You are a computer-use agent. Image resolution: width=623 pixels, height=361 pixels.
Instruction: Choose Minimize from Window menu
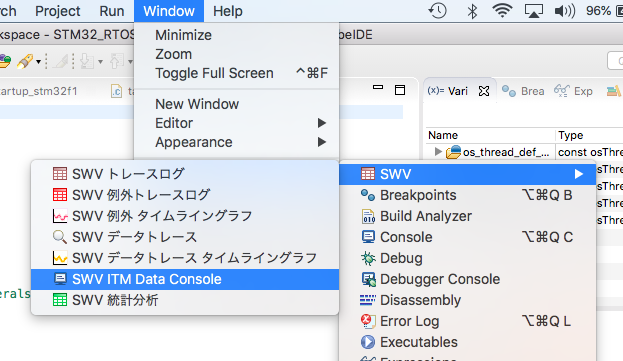pyautogui.click(x=236, y=35)
